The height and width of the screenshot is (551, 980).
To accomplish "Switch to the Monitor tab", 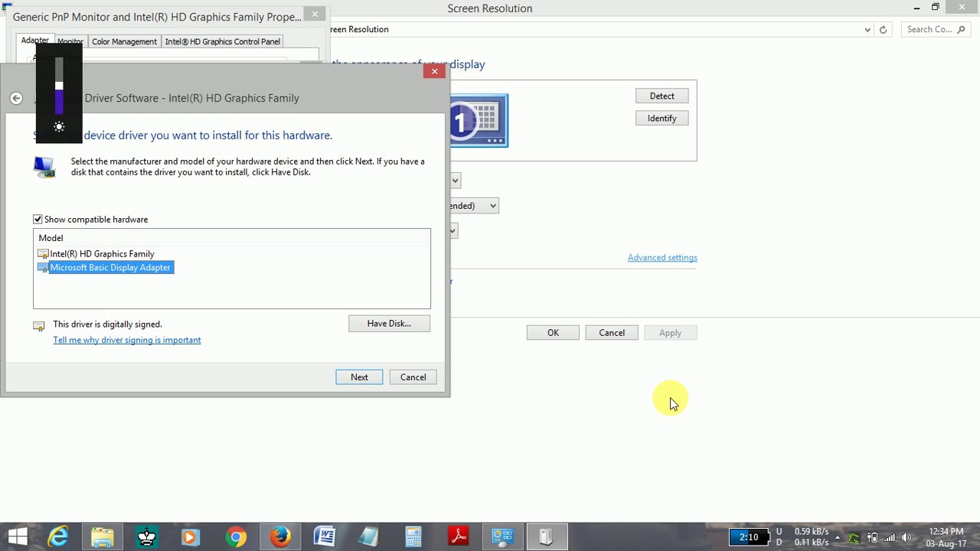I will [70, 42].
